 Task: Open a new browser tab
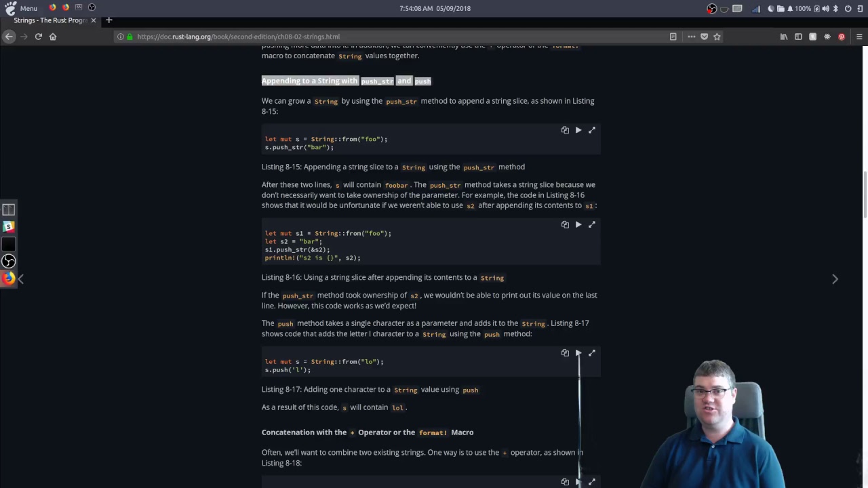click(x=108, y=20)
